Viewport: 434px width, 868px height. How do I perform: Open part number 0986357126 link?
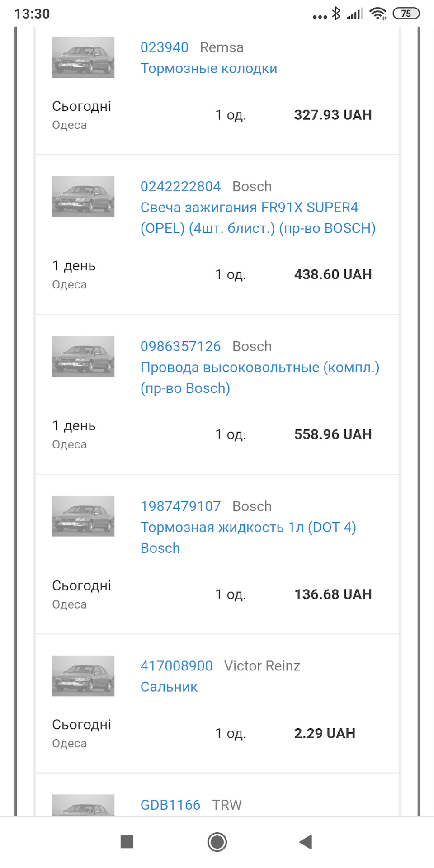click(x=181, y=346)
